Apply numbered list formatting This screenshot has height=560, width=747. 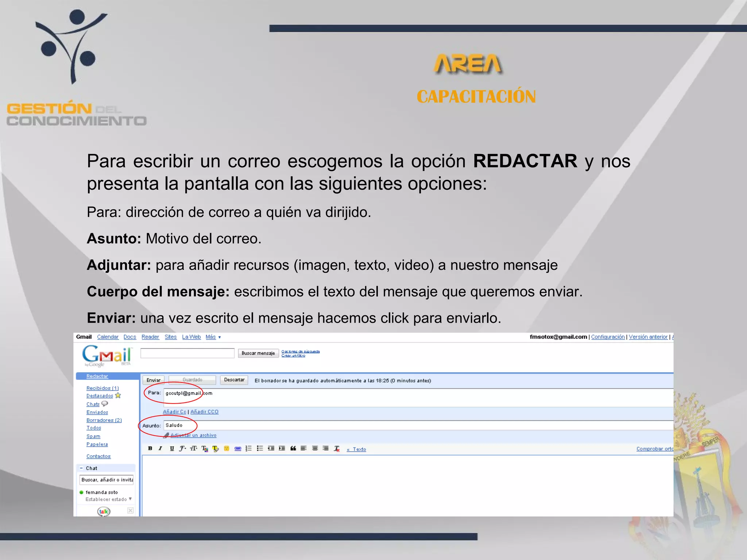249,448
